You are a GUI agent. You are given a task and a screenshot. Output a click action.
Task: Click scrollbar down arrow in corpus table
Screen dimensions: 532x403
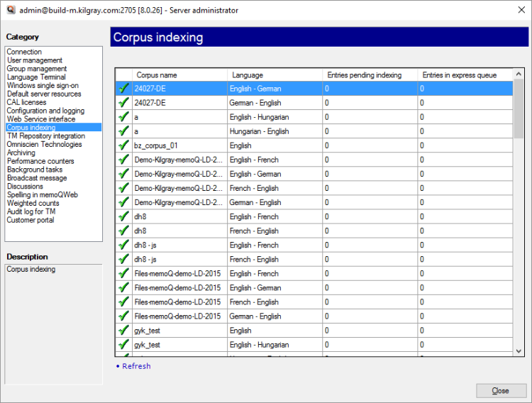(x=519, y=350)
